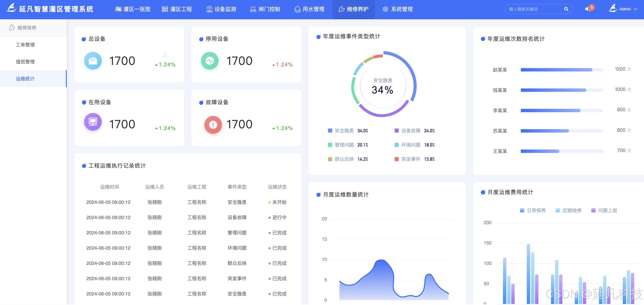Open the 闸门控制 menu
Screen dimensions: 644x305
[x=265, y=9]
